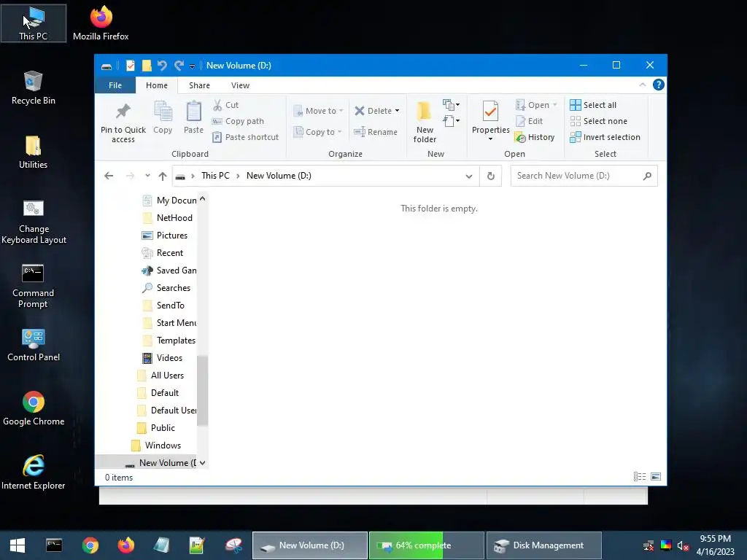The image size is (747, 560).
Task: Open the New item dropdown
Action: coord(451,104)
